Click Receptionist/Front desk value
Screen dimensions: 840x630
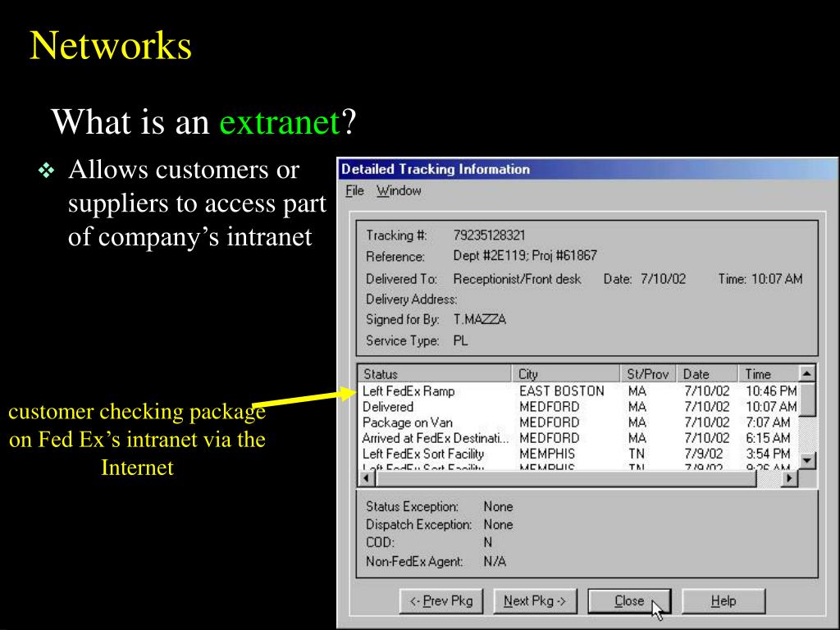[517, 279]
